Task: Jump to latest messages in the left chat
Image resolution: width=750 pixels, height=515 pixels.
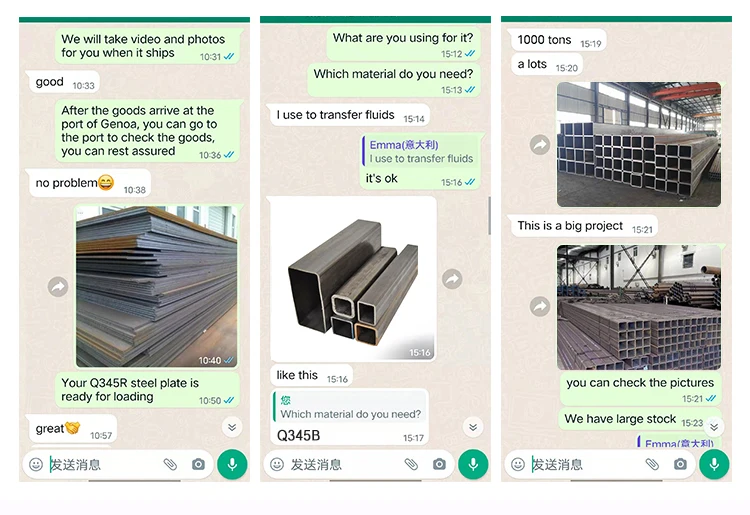Action: click(232, 427)
